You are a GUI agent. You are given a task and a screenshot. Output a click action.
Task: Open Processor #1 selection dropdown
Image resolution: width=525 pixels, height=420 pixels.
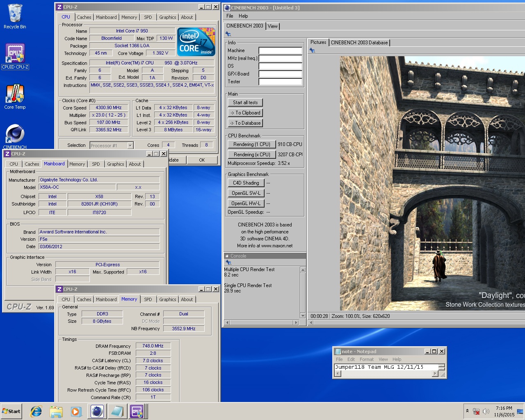point(112,145)
